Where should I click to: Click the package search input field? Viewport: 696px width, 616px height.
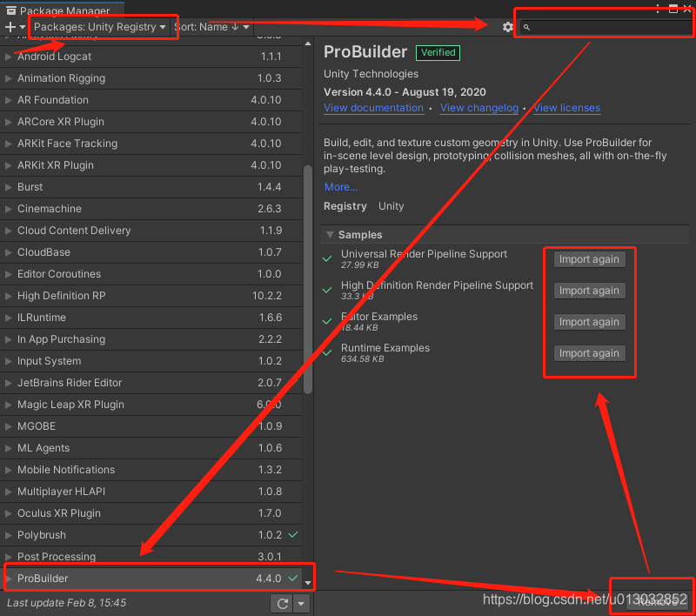point(605,27)
